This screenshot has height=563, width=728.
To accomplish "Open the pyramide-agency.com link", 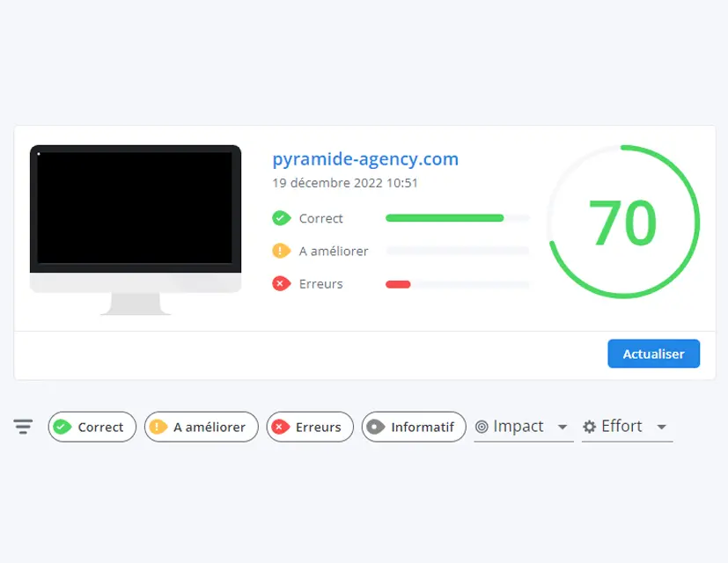I will (365, 159).
